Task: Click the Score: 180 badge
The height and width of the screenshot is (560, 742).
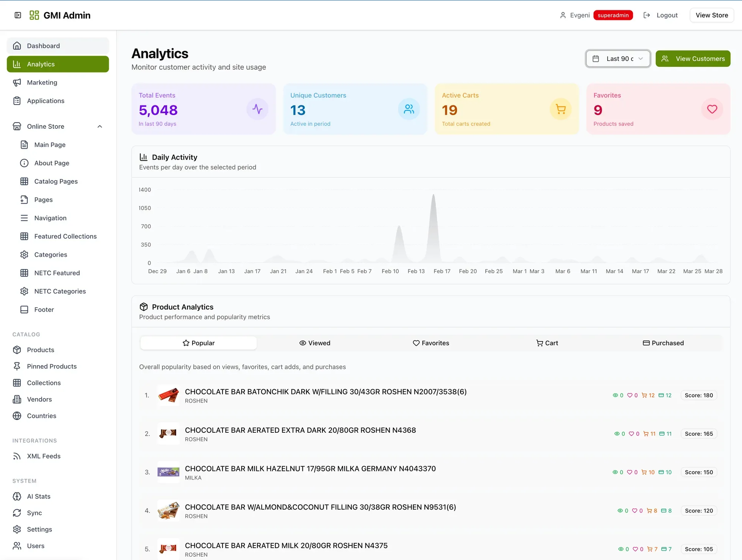Action: [x=699, y=395]
